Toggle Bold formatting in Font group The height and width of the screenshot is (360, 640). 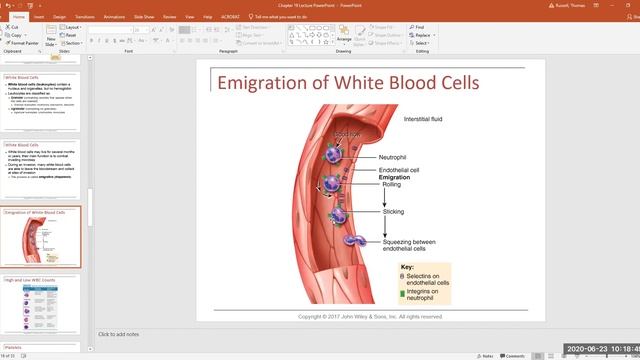click(91, 40)
